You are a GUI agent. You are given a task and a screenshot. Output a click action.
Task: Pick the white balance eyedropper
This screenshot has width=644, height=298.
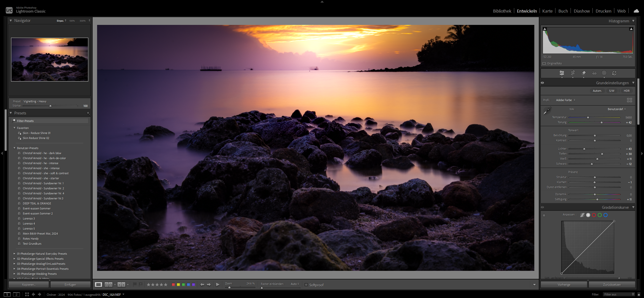click(x=547, y=111)
